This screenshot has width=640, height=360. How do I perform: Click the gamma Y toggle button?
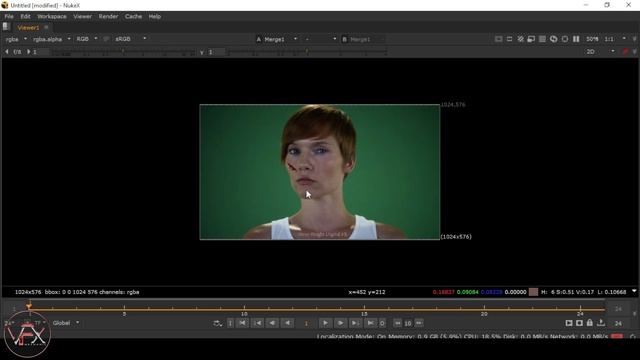coord(202,52)
